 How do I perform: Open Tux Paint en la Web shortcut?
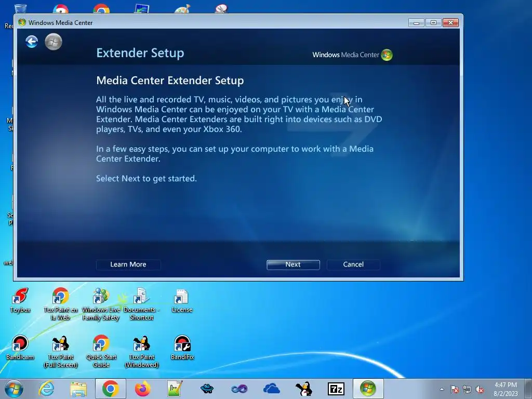[61, 304]
